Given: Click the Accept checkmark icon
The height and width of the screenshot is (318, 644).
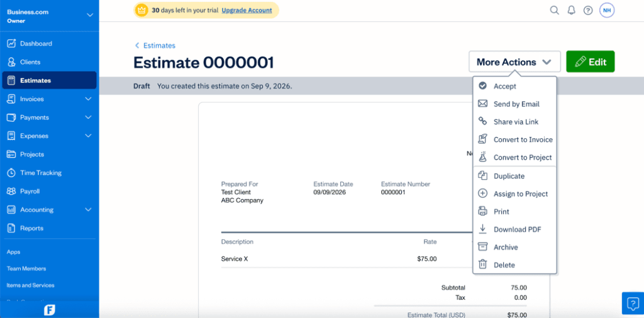Looking at the screenshot, I should pos(483,85).
